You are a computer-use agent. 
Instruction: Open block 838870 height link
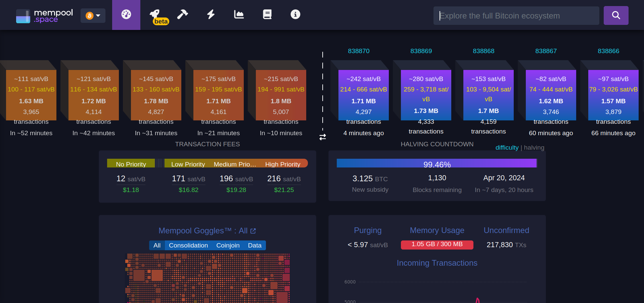(x=359, y=51)
